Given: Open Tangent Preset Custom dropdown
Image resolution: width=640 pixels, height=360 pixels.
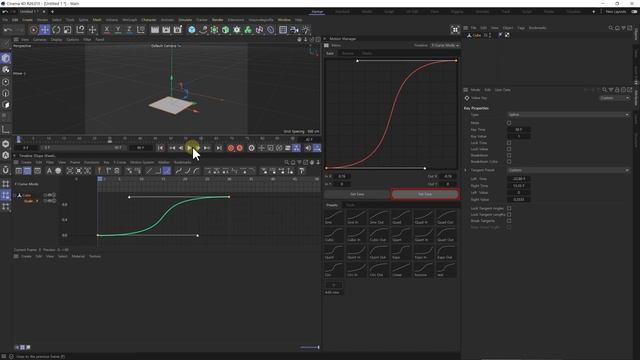Looking at the screenshot, I should [x=569, y=170].
